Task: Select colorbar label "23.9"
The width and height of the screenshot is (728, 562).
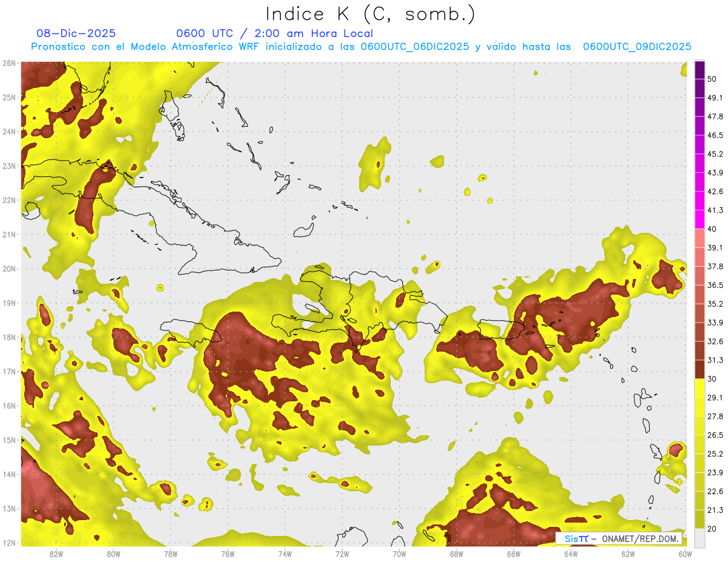Action: click(x=715, y=473)
